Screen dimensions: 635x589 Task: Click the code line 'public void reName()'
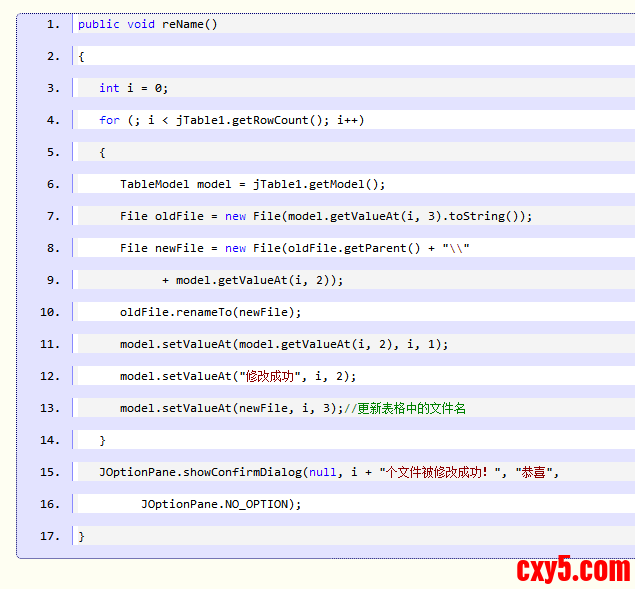(x=147, y=24)
